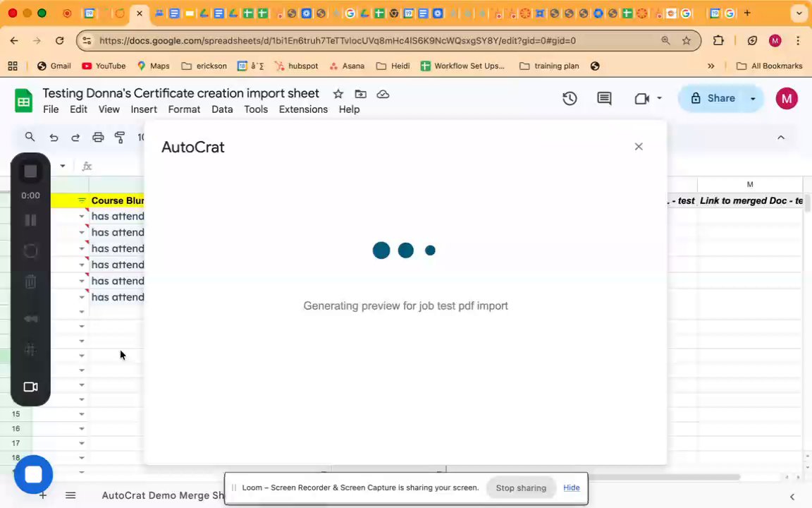Open YouTube bookmark
Image resolution: width=812 pixels, height=508 pixels.
pos(104,66)
